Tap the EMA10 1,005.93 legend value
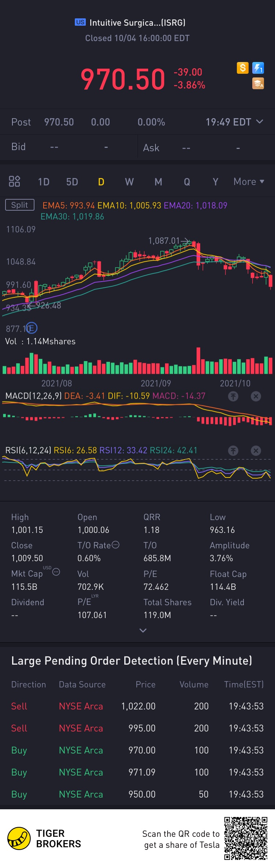Screen dimensions: 275x868 tap(129, 206)
